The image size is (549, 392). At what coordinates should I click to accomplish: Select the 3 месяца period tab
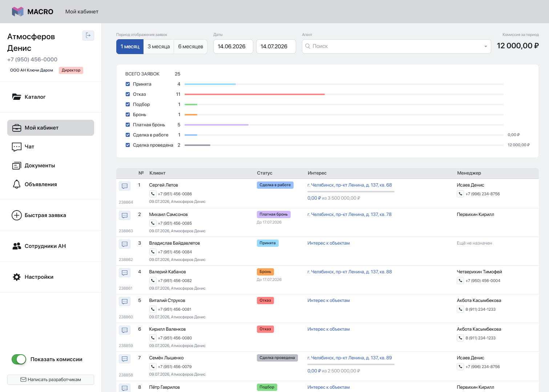159,46
